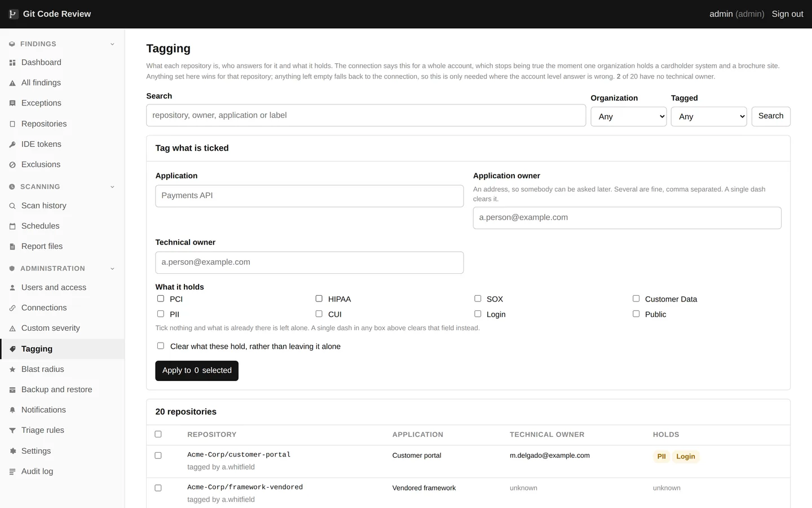Click the Connections link icon
This screenshot has width=812, height=508.
(x=12, y=308)
